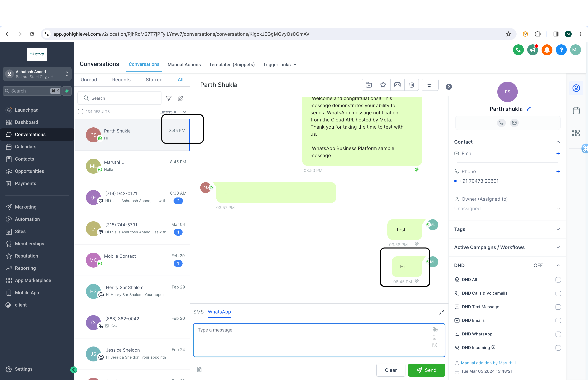The height and width of the screenshot is (380, 588).
Task: Click the Clear button
Action: pos(391,370)
